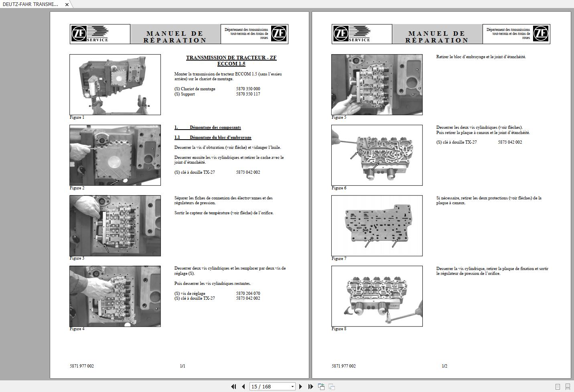This screenshot has width=574, height=392.
Task: Jump to the last page
Action: pyautogui.click(x=310, y=386)
